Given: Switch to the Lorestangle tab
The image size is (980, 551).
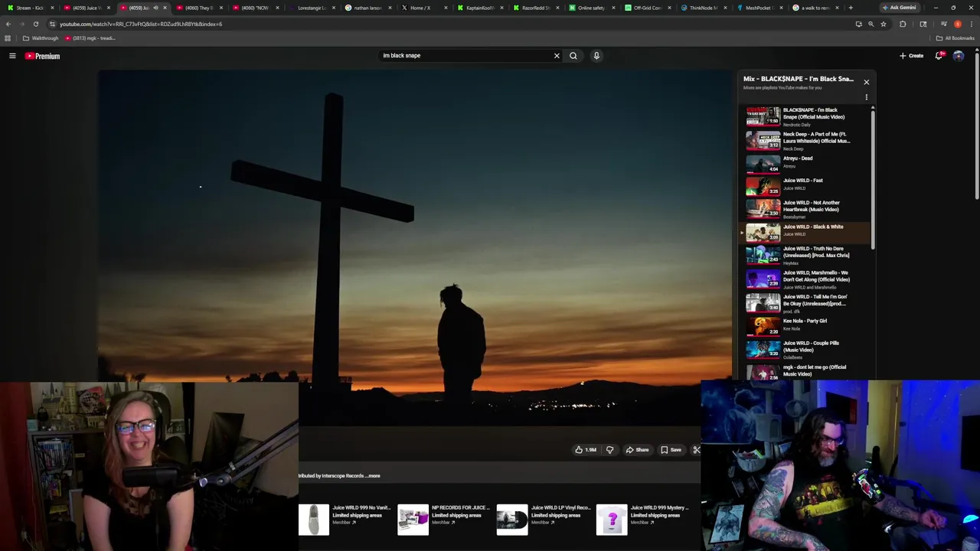Looking at the screenshot, I should pos(311,8).
